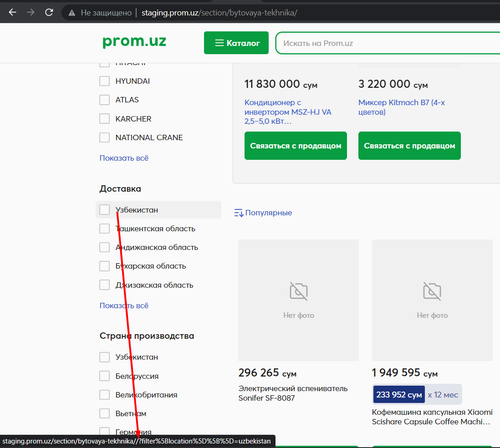Image resolution: width=500 pixels, height=448 pixels.
Task: Check Вьетнам country checkbox
Action: click(x=104, y=413)
